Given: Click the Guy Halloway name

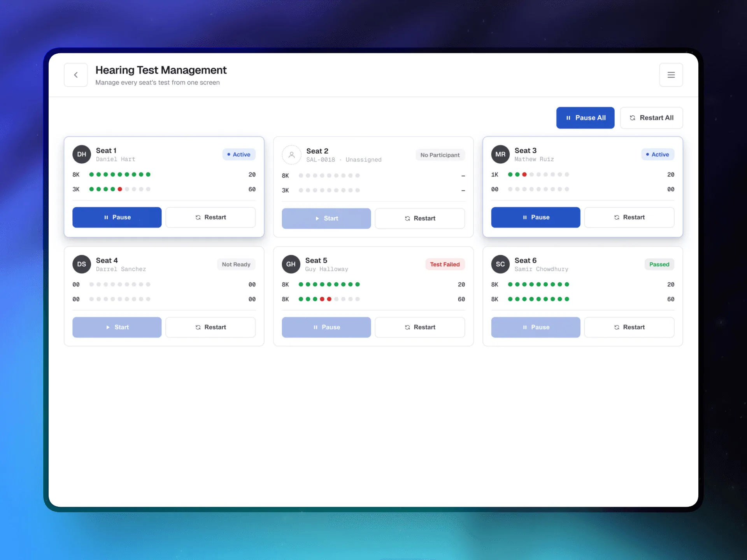Looking at the screenshot, I should click(x=326, y=269).
